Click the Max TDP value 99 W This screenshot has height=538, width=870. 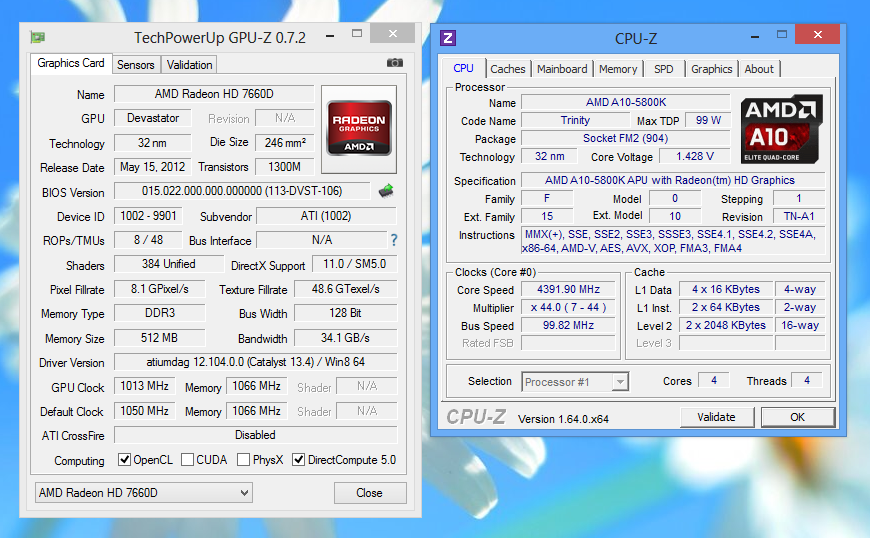(708, 120)
